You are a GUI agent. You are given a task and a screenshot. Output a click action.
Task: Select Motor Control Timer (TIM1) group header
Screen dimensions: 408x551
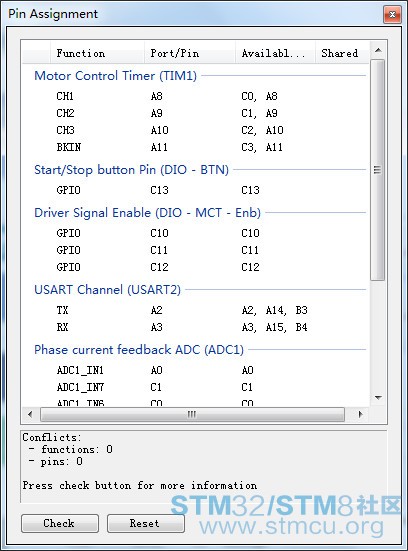[115, 76]
